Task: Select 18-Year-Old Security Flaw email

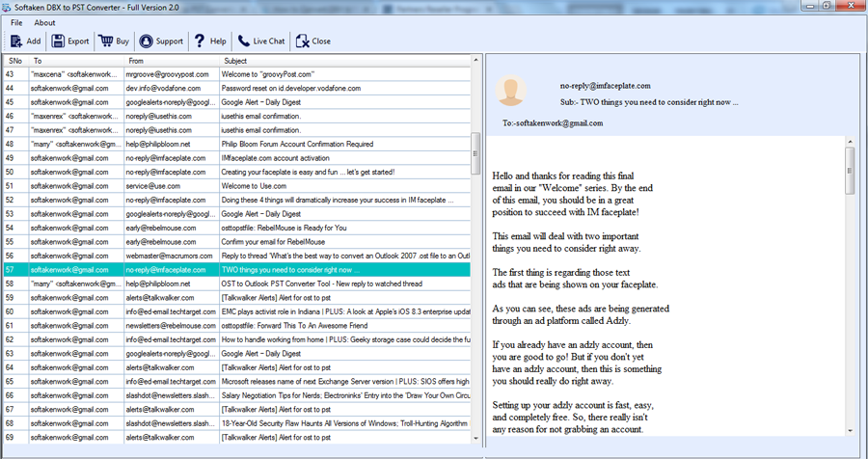Action: point(237,423)
